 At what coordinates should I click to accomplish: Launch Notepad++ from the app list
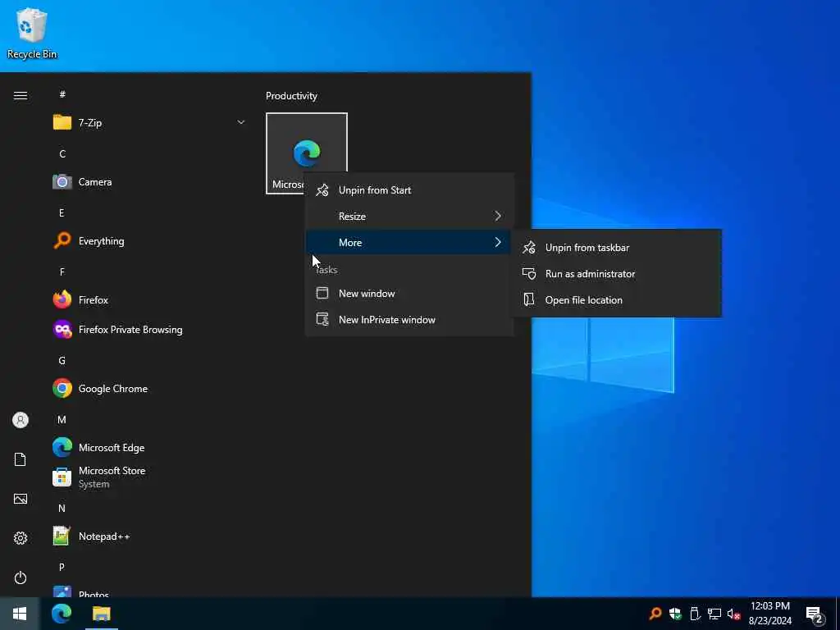coord(149,536)
